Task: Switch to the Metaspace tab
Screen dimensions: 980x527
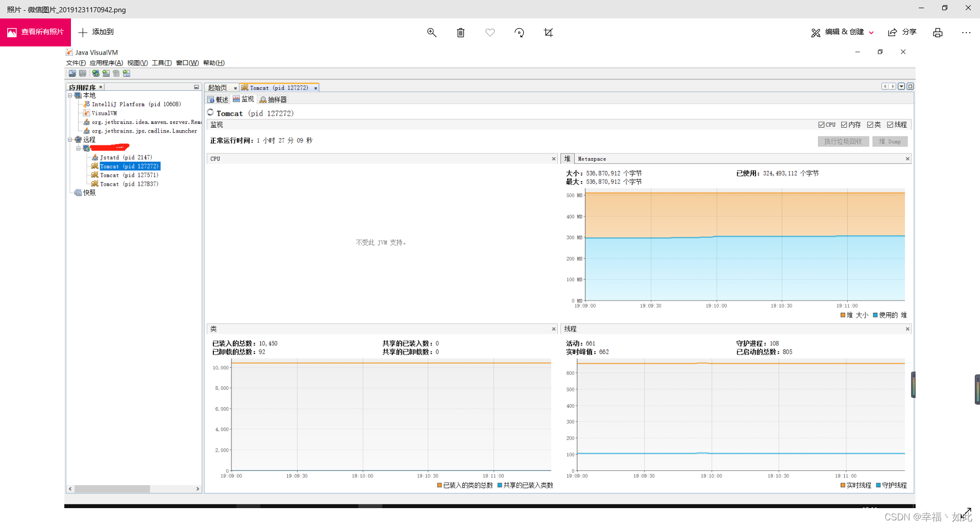Action: (592, 159)
